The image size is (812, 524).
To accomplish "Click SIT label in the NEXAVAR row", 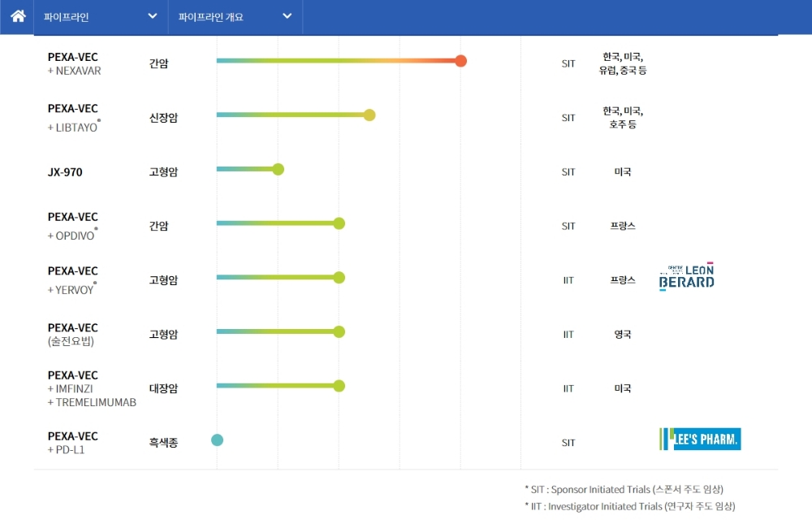I will 568,63.
